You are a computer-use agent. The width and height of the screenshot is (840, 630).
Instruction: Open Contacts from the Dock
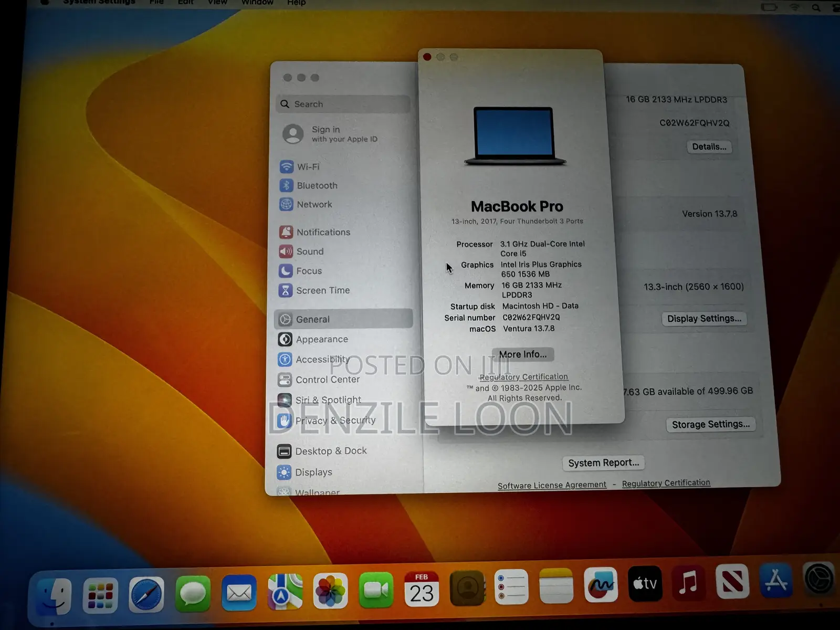467,588
